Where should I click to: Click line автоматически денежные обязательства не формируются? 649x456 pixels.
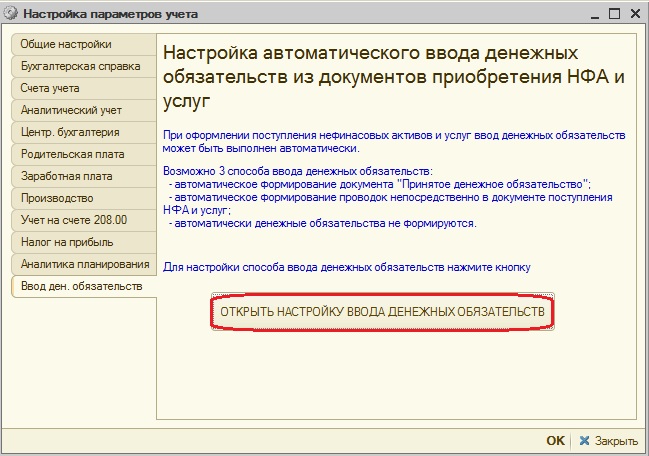point(325,223)
